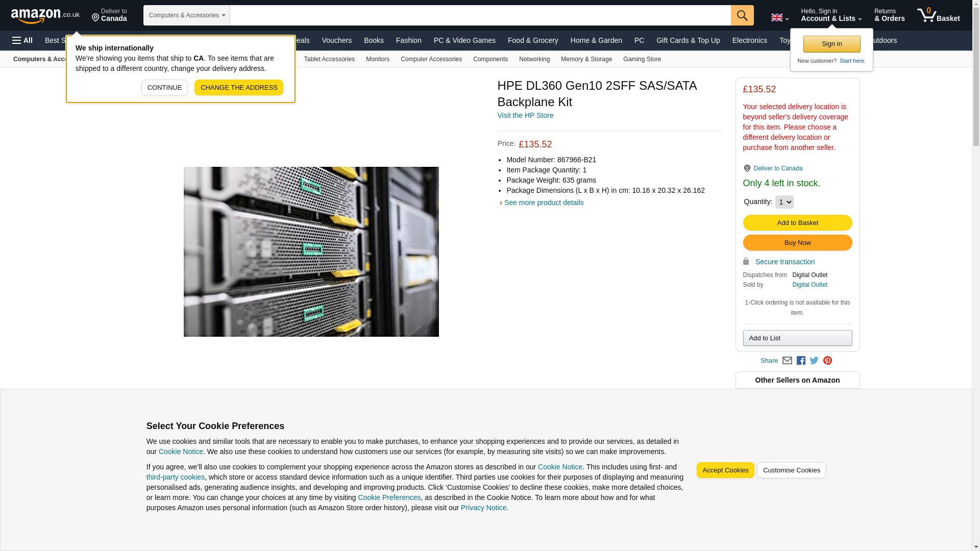This screenshot has height=551, width=980.
Task: Click Accept Cookies button
Action: pos(725,470)
